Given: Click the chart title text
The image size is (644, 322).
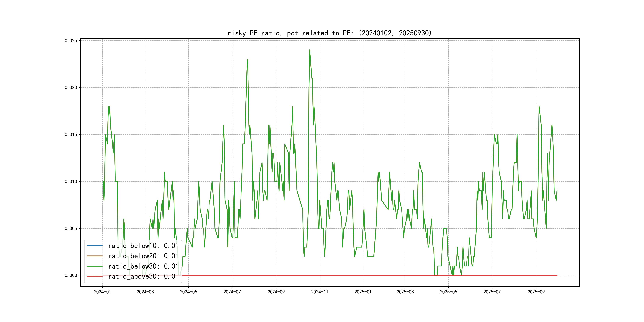Looking at the screenshot, I should (x=330, y=33).
